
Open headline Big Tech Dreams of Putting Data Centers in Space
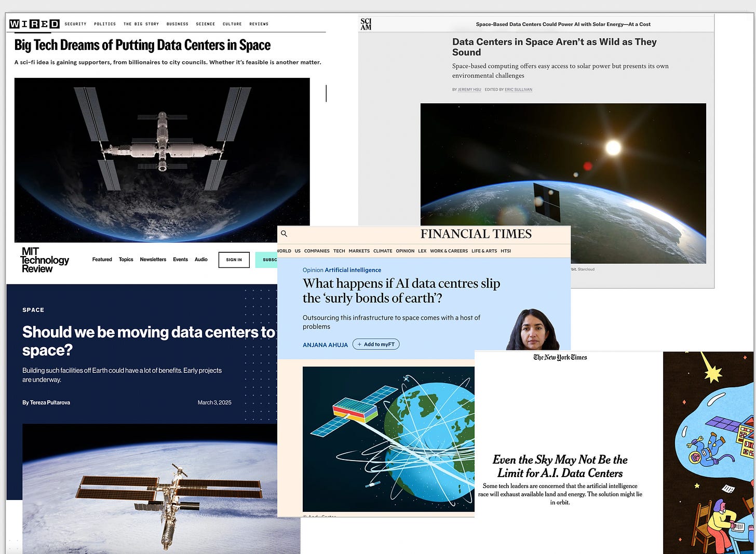[x=142, y=45]
